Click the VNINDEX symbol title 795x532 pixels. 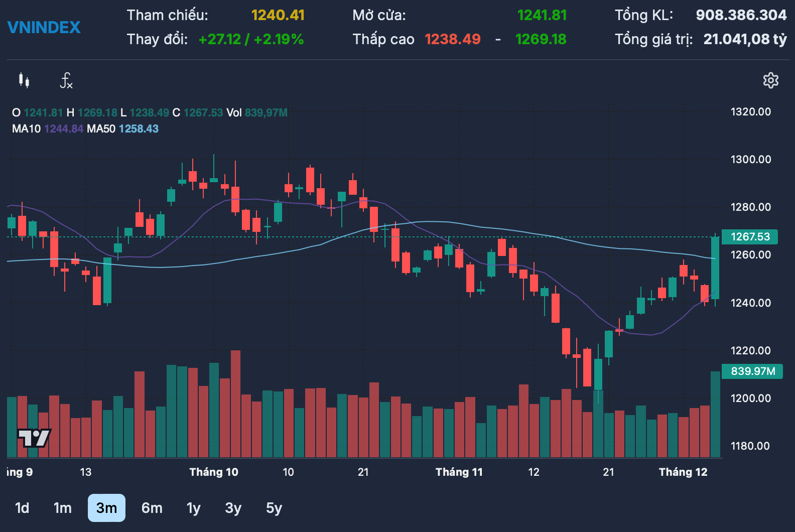pos(44,27)
